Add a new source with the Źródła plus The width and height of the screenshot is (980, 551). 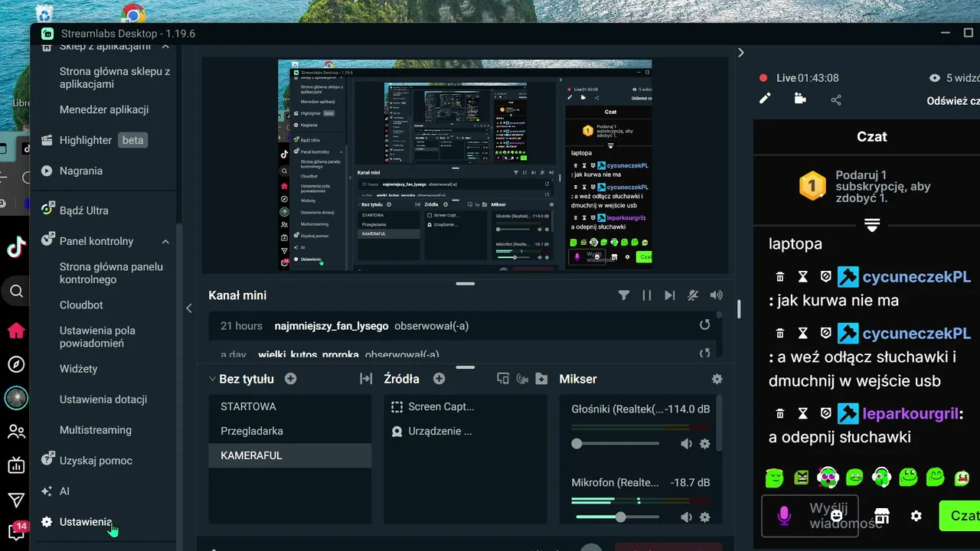tap(439, 379)
